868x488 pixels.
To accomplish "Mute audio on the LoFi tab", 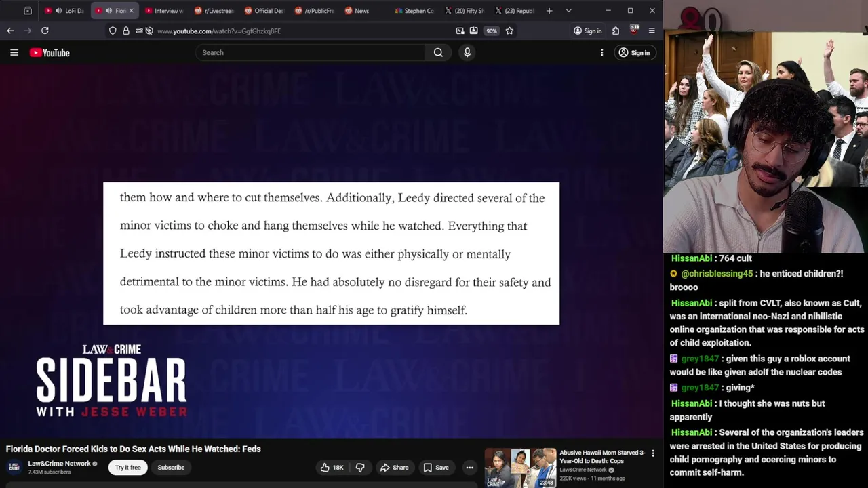I will click(x=58, y=11).
